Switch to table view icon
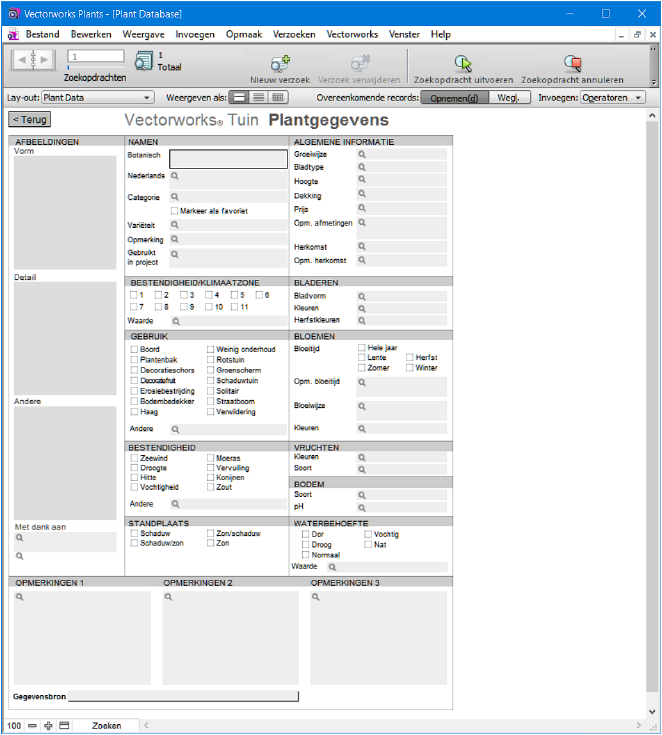This screenshot has width=662, height=735. [277, 98]
